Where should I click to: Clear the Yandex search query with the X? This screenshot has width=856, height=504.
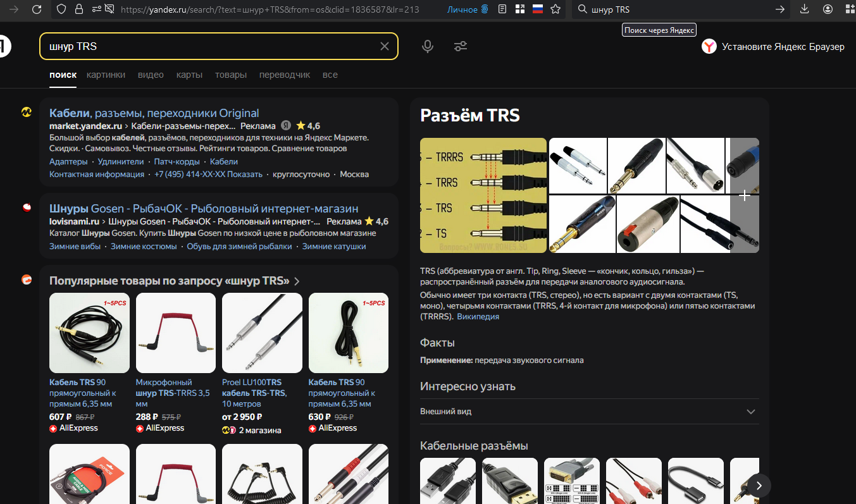coord(384,46)
